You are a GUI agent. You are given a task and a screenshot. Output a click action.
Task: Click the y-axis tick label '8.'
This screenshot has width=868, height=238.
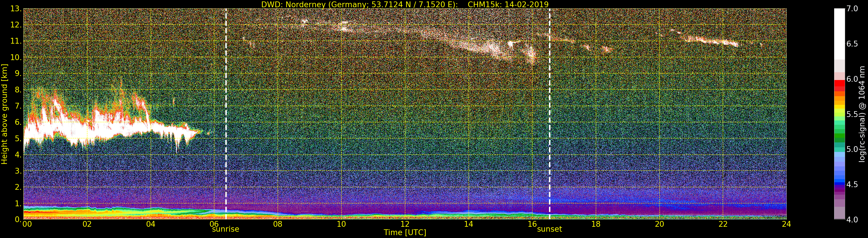(x=18, y=90)
